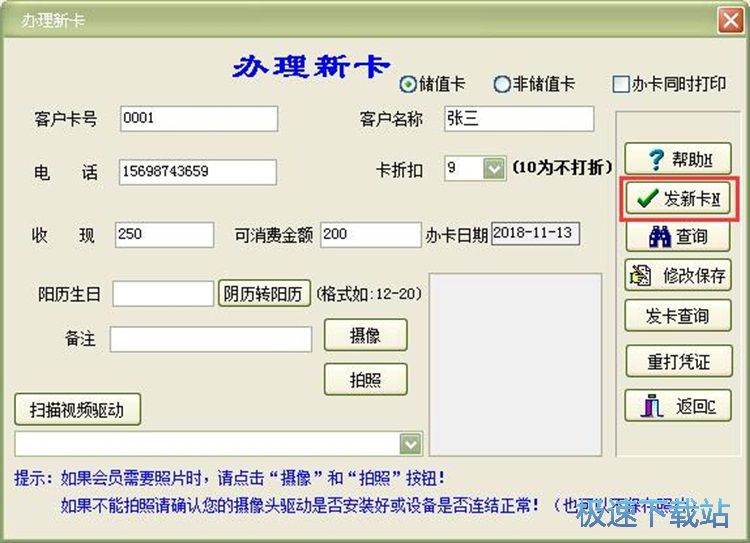This screenshot has height=543, width=750.
Task: Select the 储值卡 radio button
Action: click(x=408, y=85)
